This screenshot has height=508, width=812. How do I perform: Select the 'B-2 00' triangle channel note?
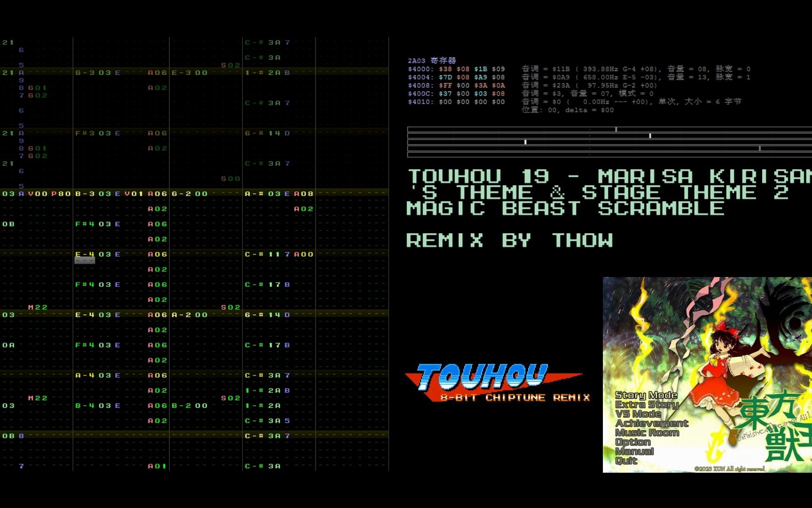(190, 405)
